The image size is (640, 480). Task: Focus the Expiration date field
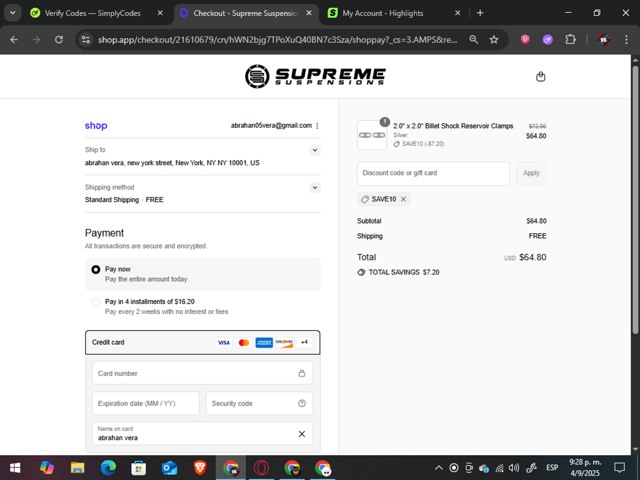[x=146, y=403]
